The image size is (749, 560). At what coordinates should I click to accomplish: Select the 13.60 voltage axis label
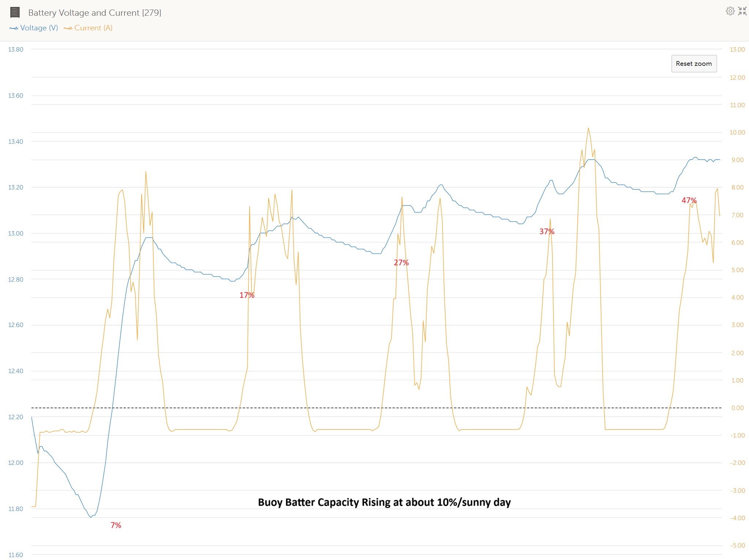click(16, 95)
